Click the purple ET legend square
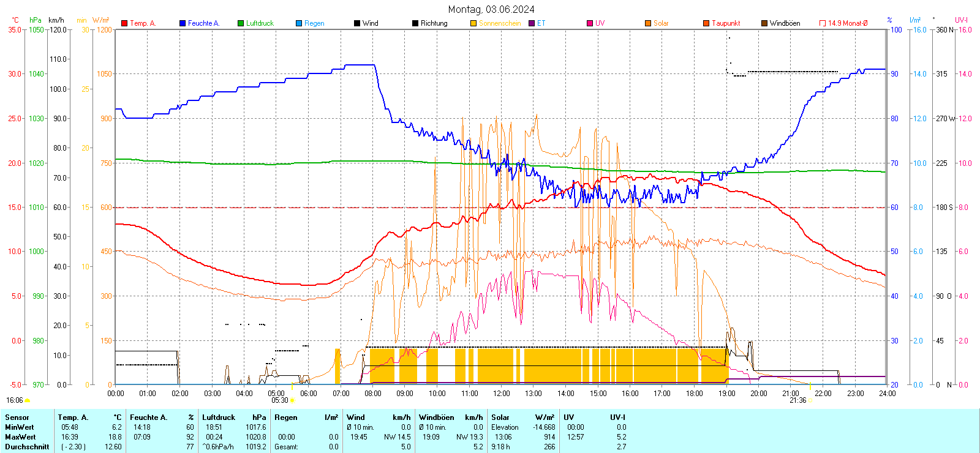The width and height of the screenshot is (980, 453). coord(532,23)
